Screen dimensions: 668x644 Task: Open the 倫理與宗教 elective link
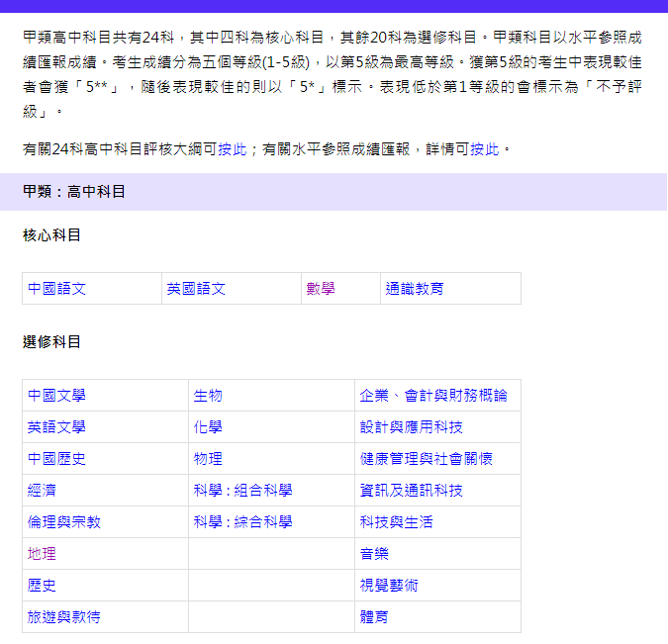[x=64, y=521]
